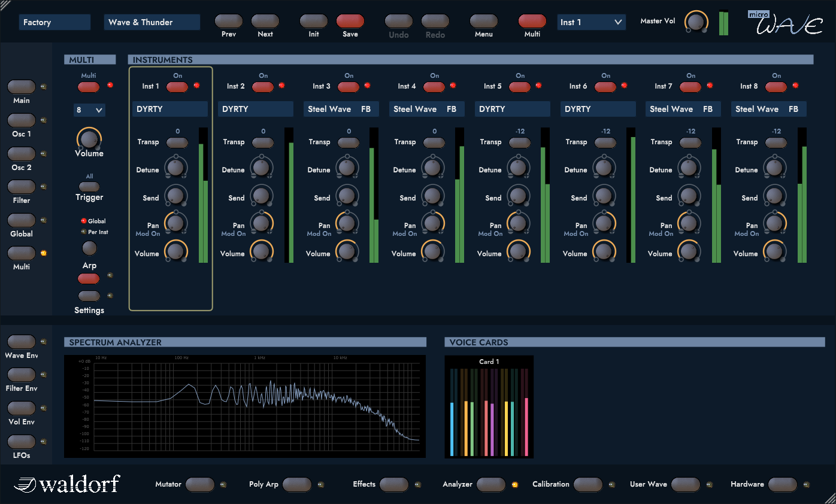Open the Factory bank selector

(54, 22)
